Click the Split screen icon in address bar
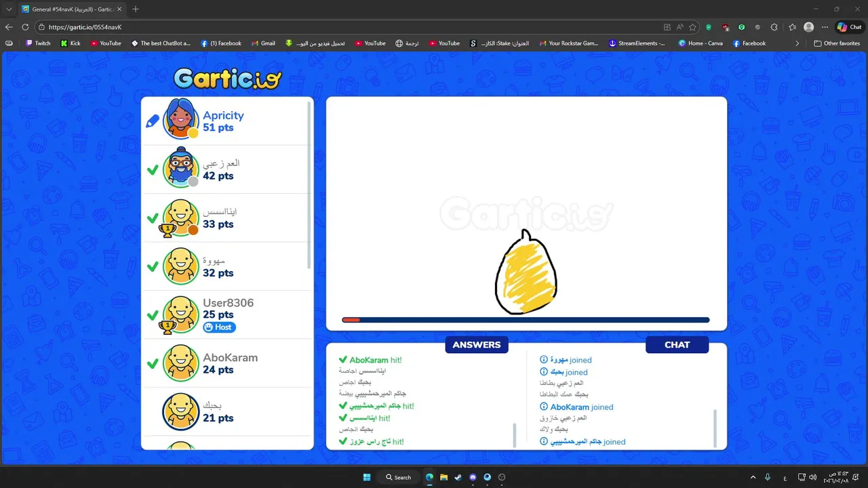Viewport: 868px width, 488px height. tap(667, 27)
